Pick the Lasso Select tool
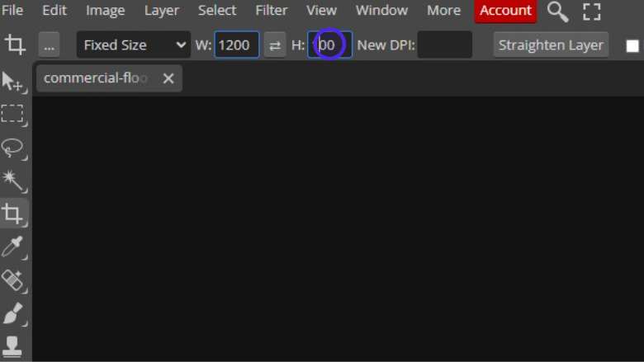This screenshot has height=362, width=644. pyautogui.click(x=12, y=148)
